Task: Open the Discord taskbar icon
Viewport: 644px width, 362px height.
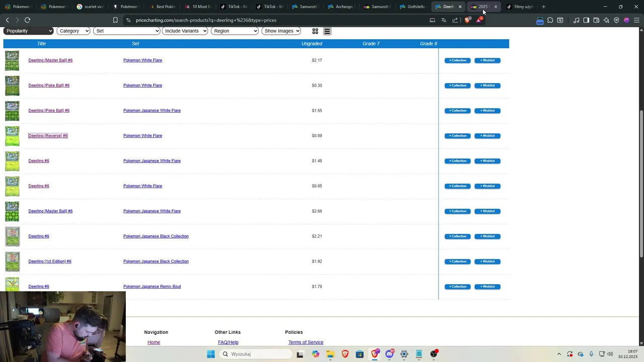Action: [x=389, y=354]
